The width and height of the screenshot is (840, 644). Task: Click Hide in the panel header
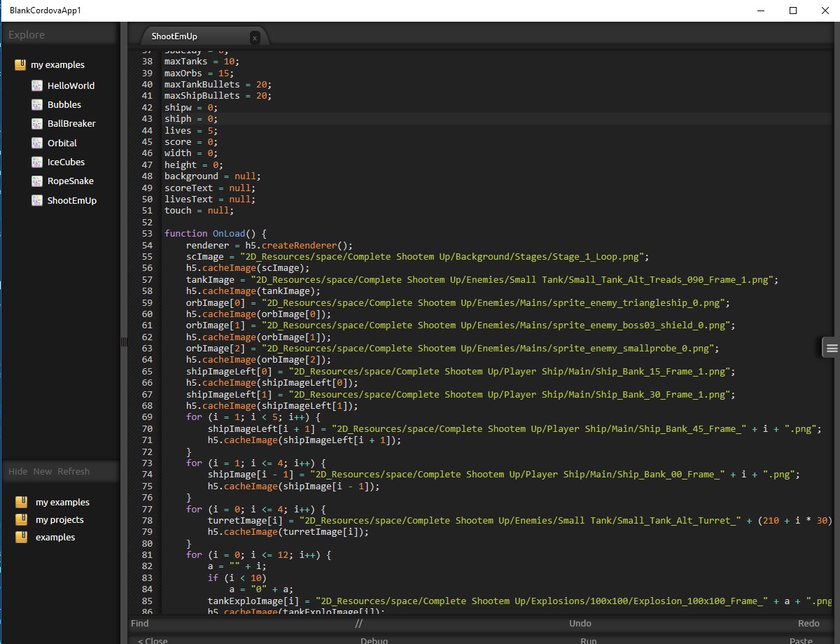click(17, 471)
